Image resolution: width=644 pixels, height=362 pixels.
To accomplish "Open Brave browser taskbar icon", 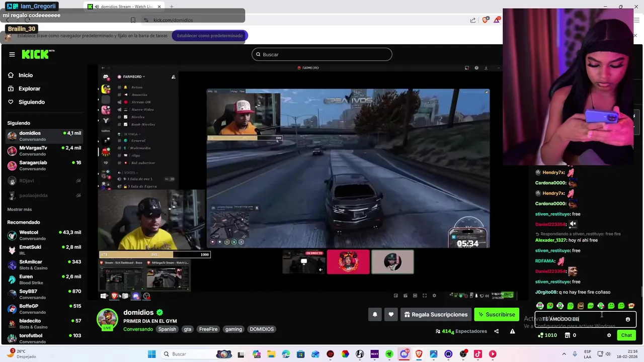I will point(419,354).
